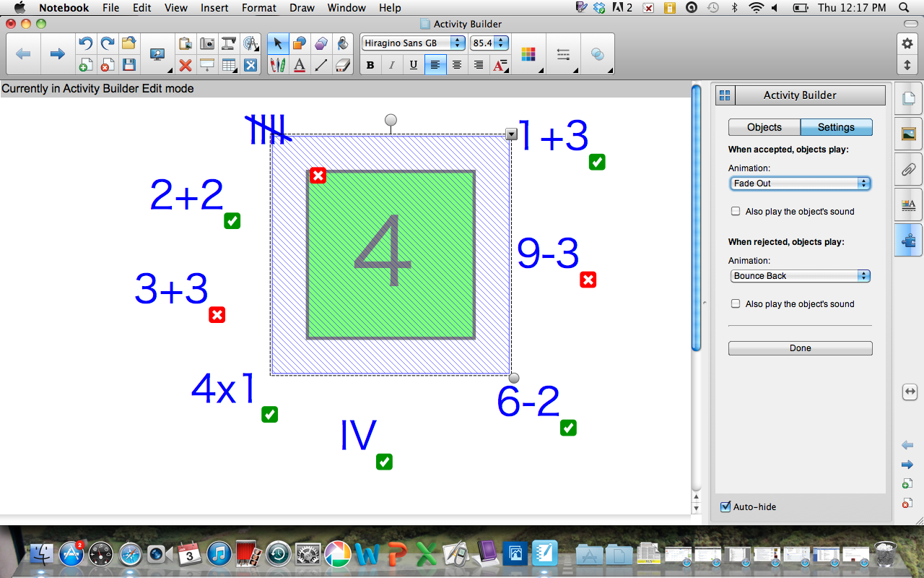Open the Attachments sidebar panel
Viewport: 924px width, 578px height.
[908, 170]
